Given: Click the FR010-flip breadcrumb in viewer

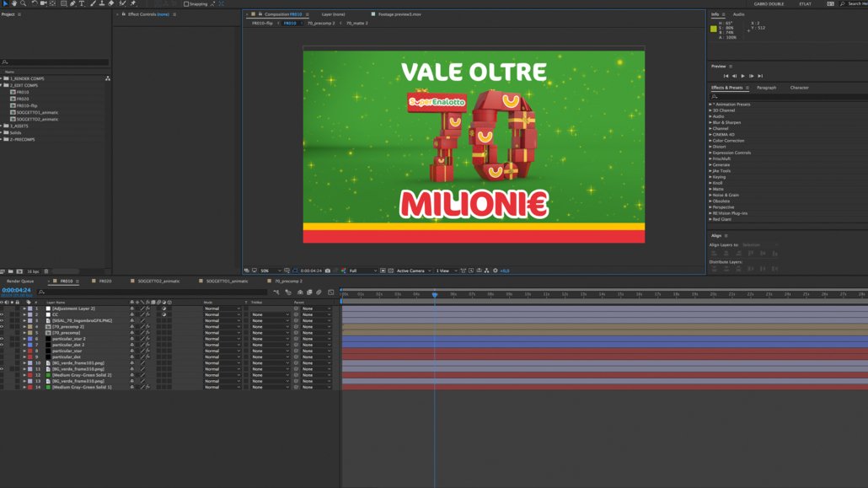Looking at the screenshot, I should click(x=262, y=24).
